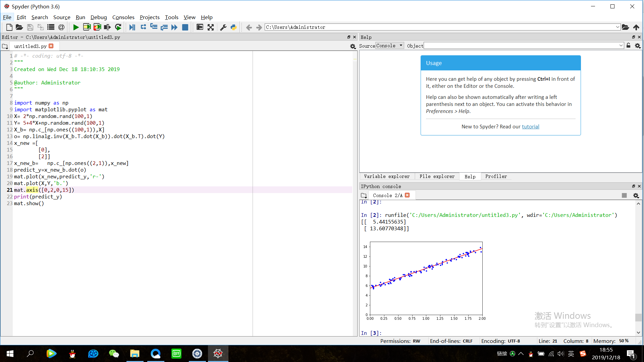Go back with the left arrow icon
Image resolution: width=644 pixels, height=362 pixels.
click(x=249, y=27)
